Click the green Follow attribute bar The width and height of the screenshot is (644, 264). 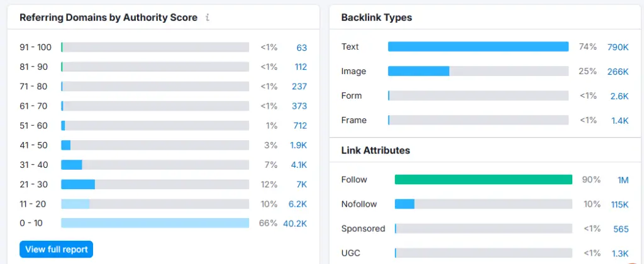(x=483, y=180)
